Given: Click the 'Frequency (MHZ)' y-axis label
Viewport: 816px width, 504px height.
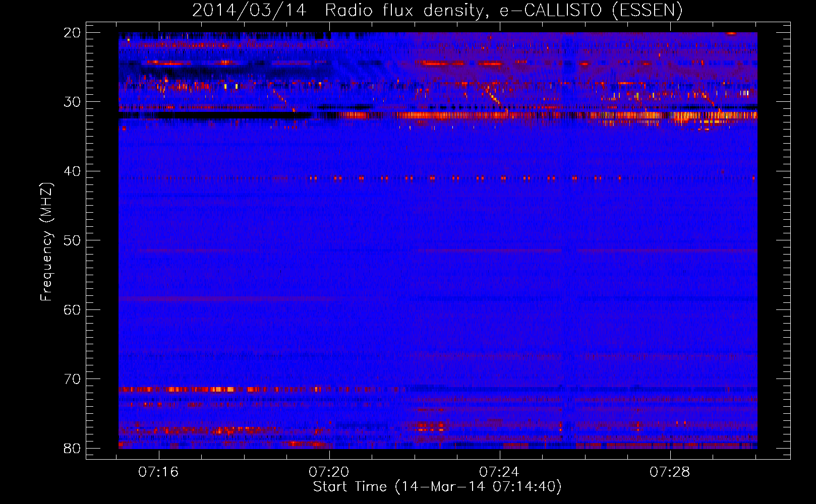Looking at the screenshot, I should click(46, 242).
